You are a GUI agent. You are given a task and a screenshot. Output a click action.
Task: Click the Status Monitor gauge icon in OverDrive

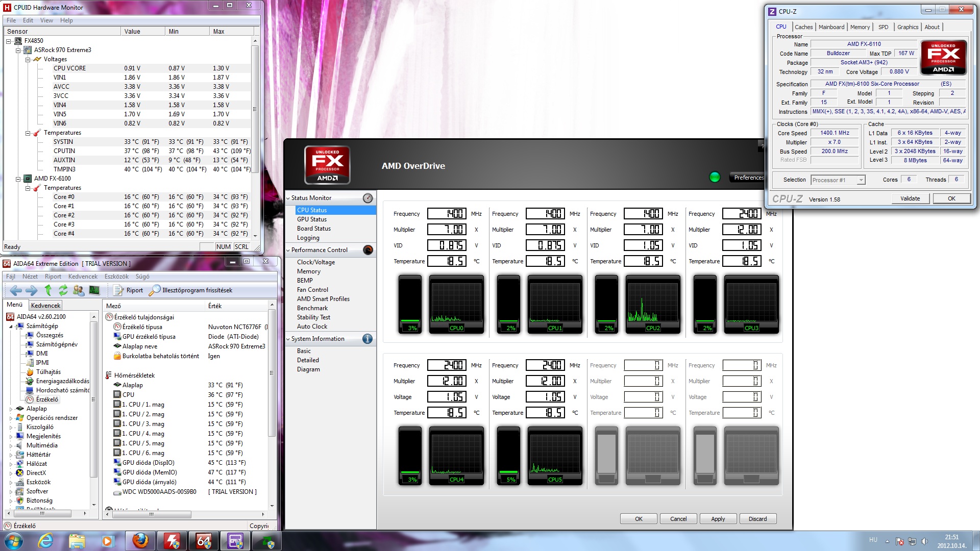point(367,198)
